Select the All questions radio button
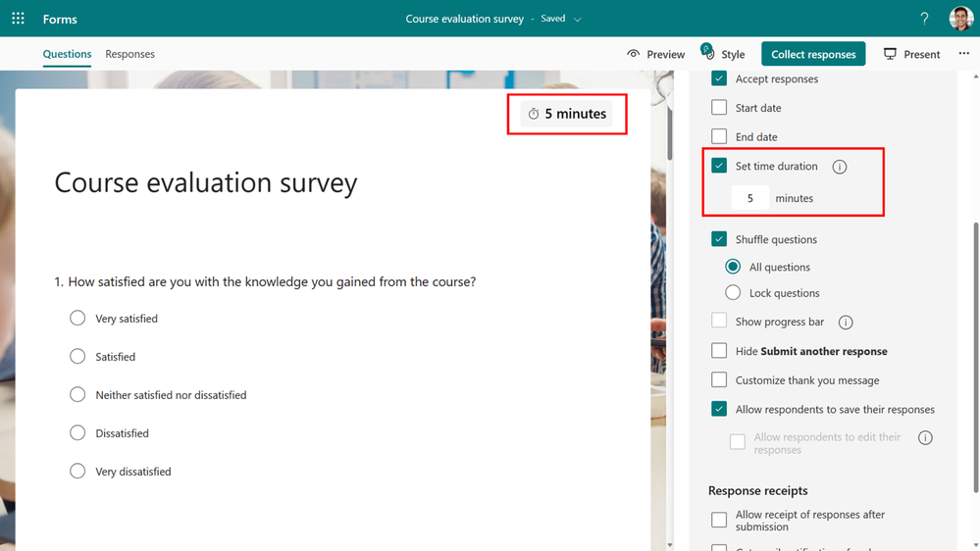Screen dimensions: 980x551 pos(733,267)
